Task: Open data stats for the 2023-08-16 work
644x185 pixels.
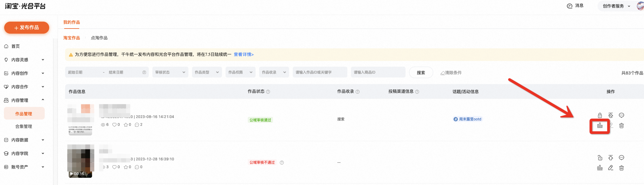Action: click(600, 126)
